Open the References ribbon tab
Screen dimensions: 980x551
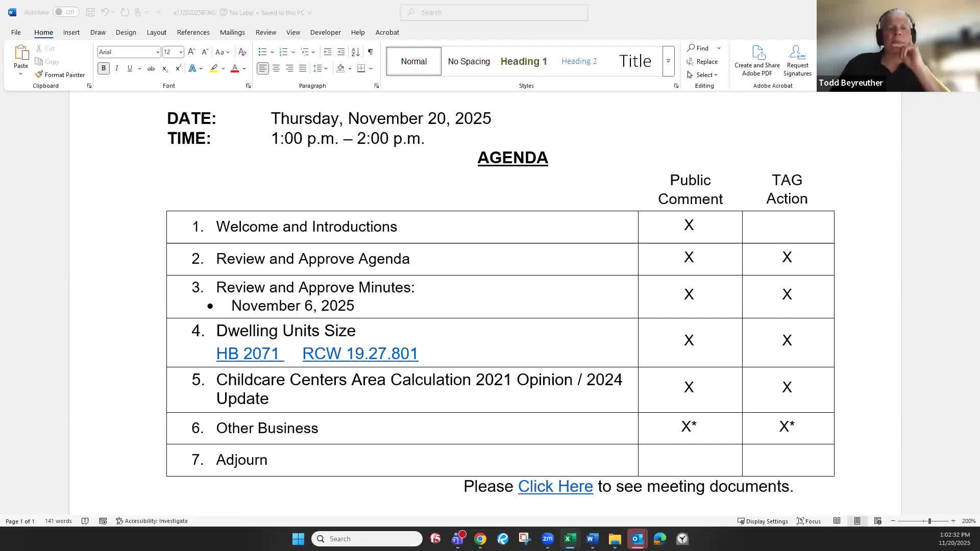(x=193, y=32)
